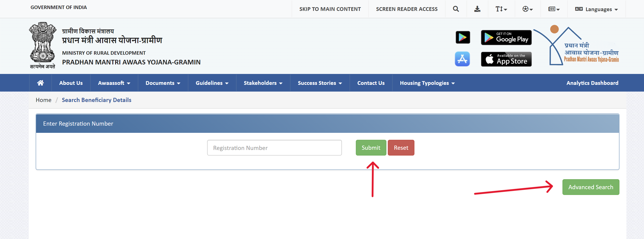This screenshot has width=644, height=239.
Task: Click inside the Registration Number field
Action: pyautogui.click(x=274, y=148)
